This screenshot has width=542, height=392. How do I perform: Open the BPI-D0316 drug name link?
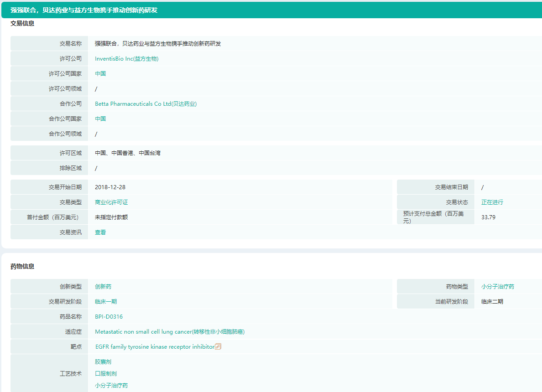pyautogui.click(x=109, y=316)
